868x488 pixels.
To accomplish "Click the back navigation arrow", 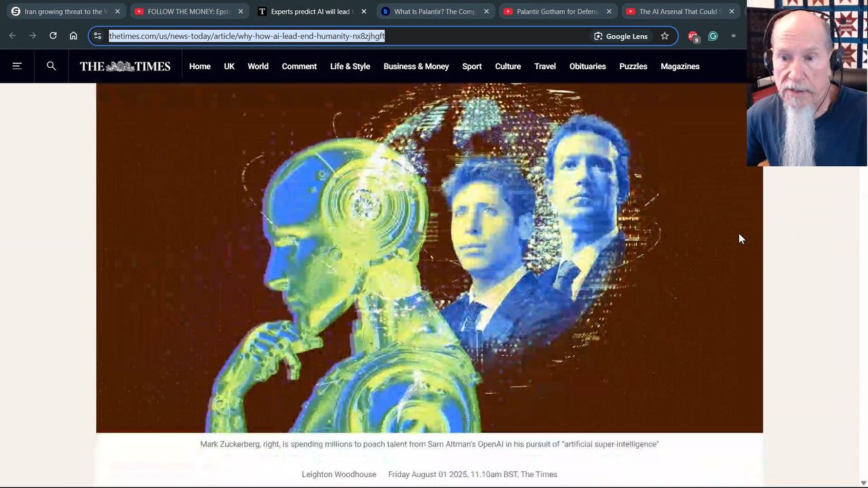I will pyautogui.click(x=12, y=36).
